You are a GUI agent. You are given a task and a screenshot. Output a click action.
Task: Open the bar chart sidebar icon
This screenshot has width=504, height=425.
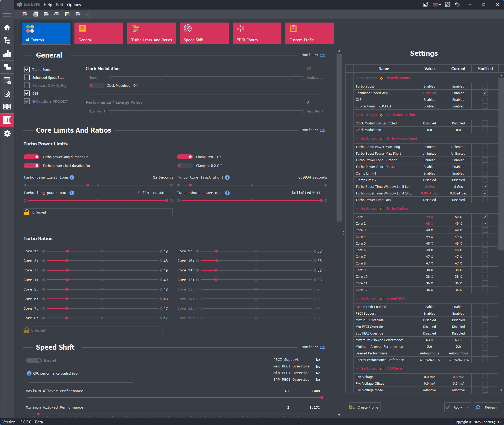(7, 54)
